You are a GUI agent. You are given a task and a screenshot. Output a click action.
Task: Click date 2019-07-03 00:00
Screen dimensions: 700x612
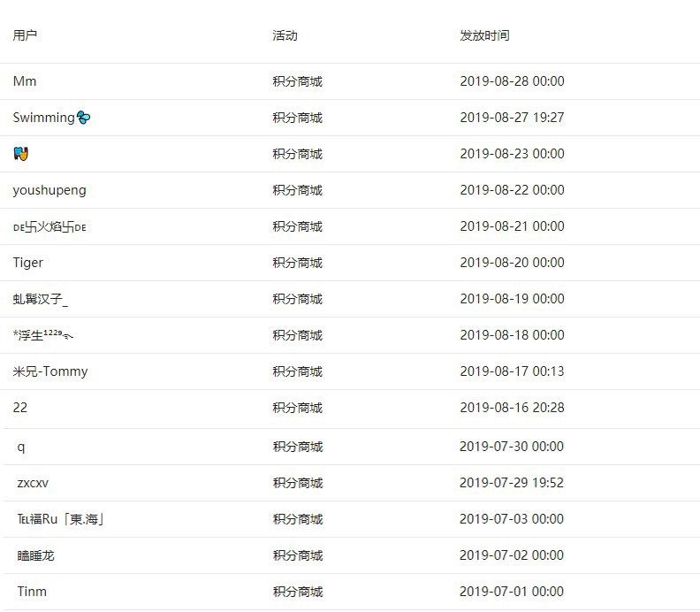click(x=512, y=519)
